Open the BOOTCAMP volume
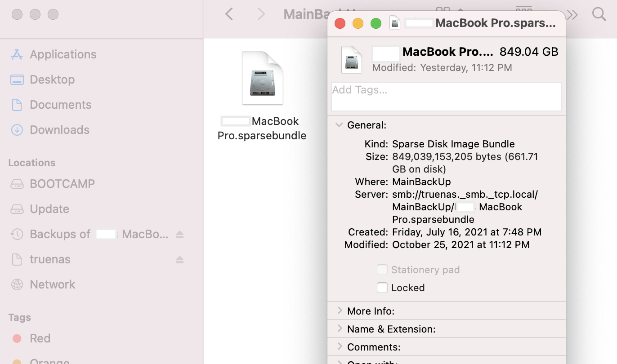The image size is (617, 364). click(x=63, y=184)
